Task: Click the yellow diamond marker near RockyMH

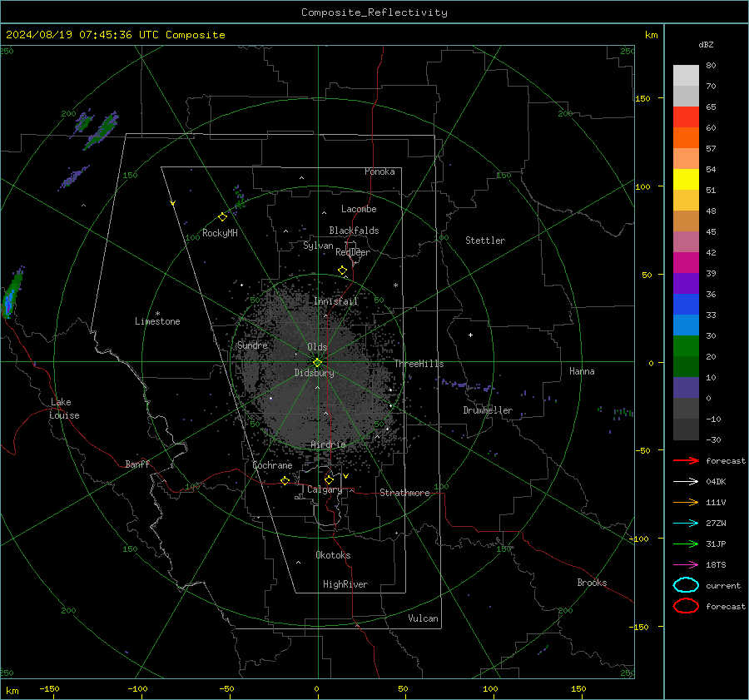Action: pyautogui.click(x=222, y=217)
